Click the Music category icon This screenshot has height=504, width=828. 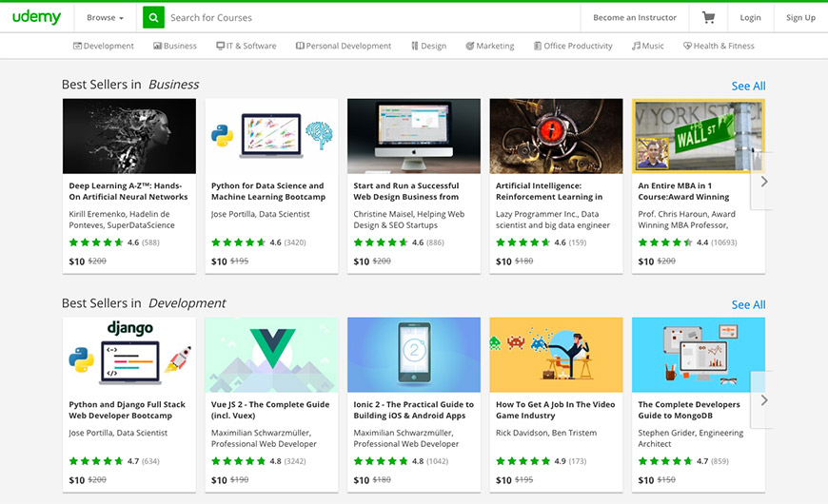[x=635, y=46]
